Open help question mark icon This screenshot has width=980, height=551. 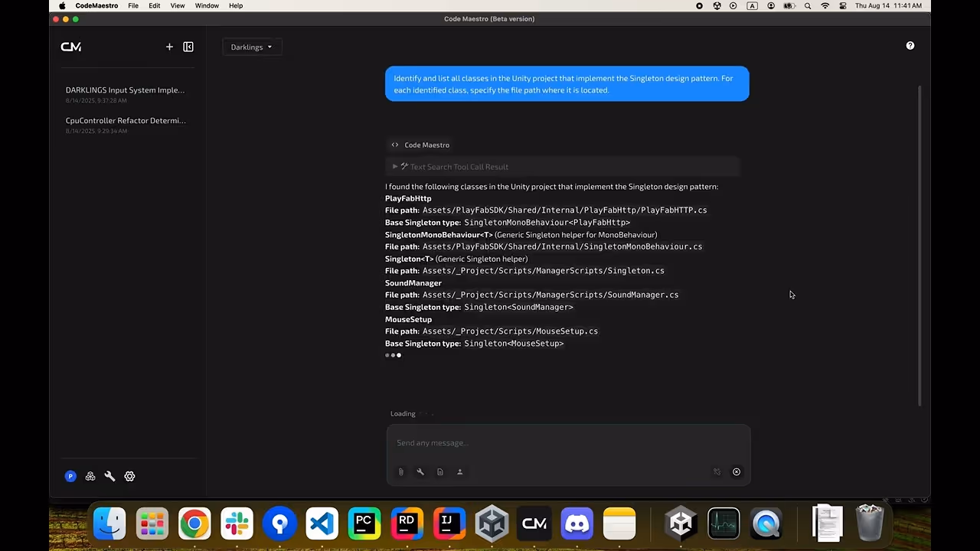910,46
